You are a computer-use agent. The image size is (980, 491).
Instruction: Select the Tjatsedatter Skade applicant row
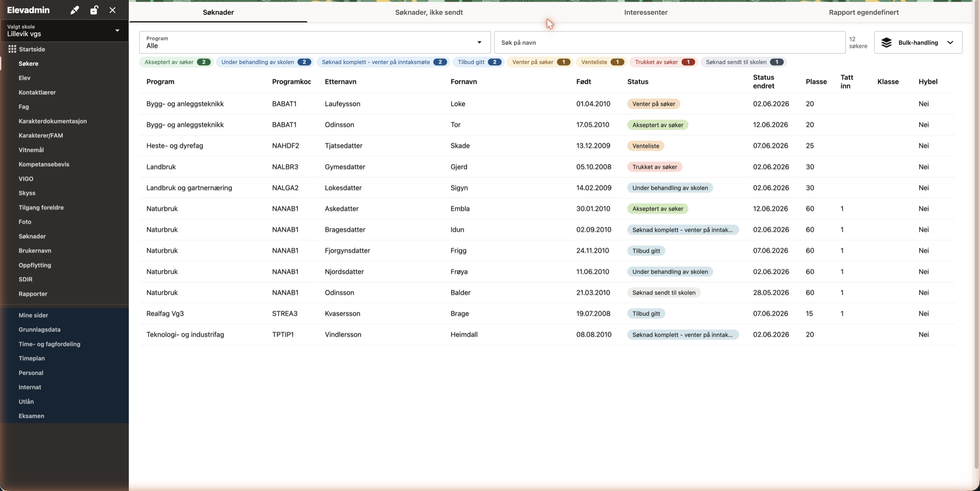(x=547, y=146)
